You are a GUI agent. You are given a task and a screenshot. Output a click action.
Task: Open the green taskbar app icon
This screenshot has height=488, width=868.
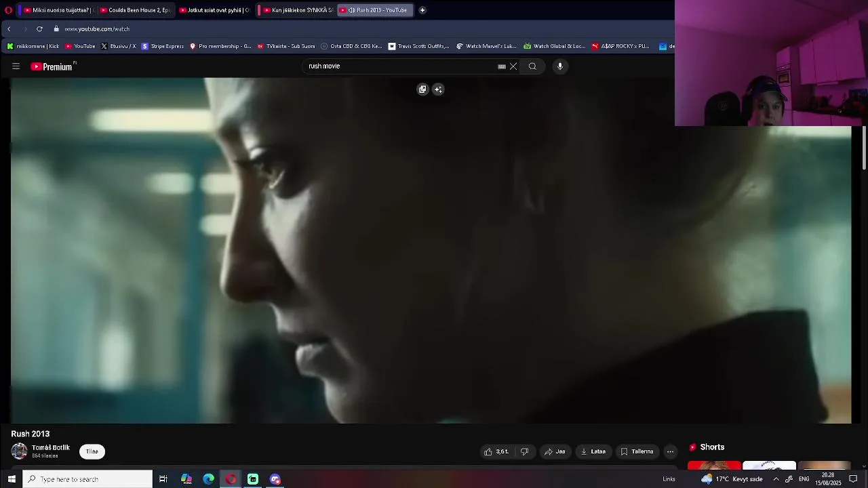[x=253, y=479]
